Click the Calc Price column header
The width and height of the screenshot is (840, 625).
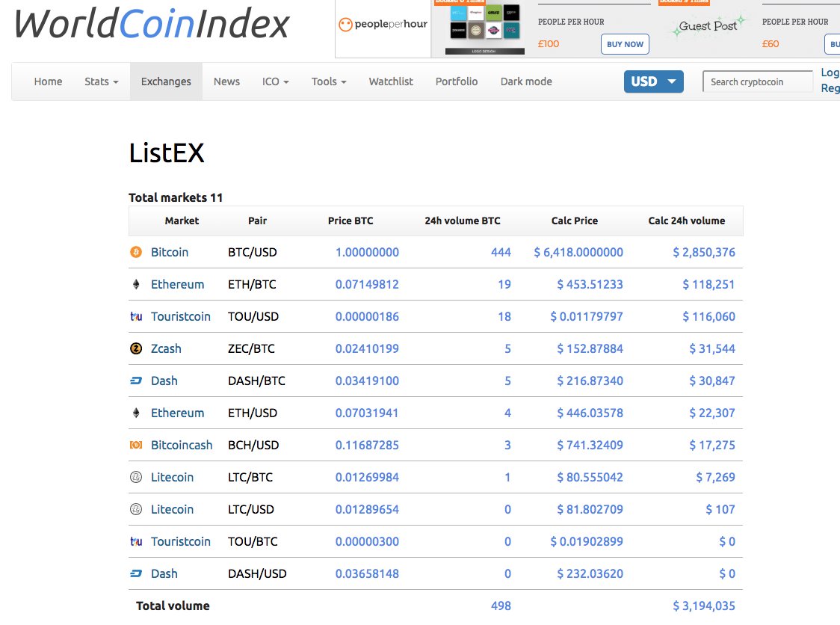pyautogui.click(x=574, y=221)
